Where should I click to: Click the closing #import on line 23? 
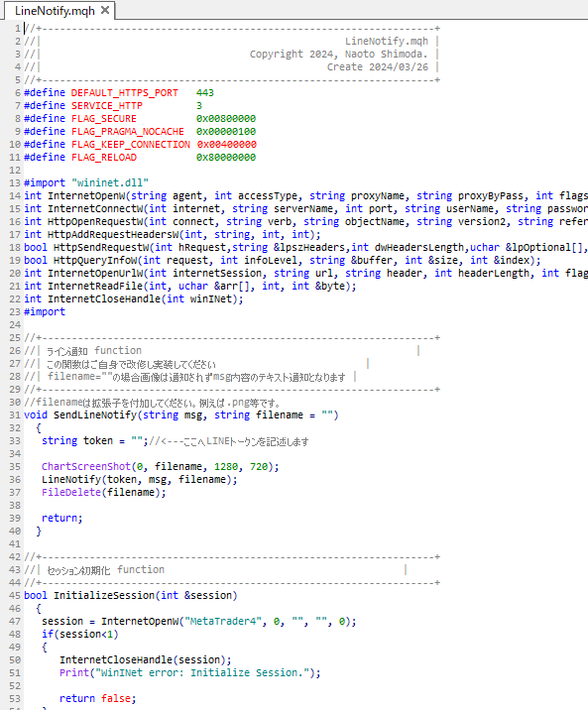coord(45,312)
